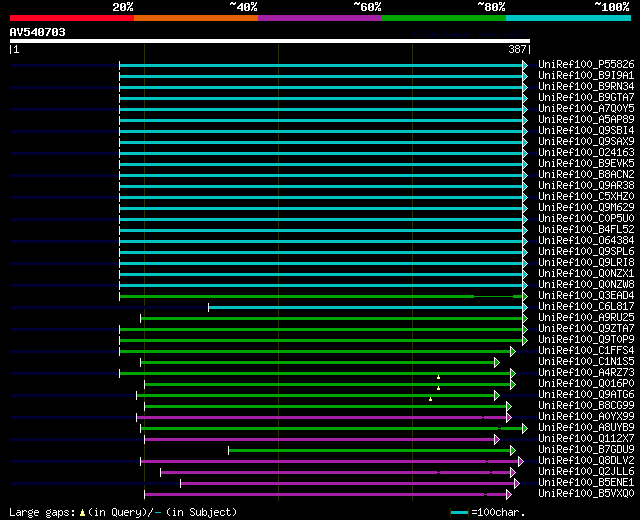Select the UniRef100_Q2JLL6 label

click(586, 472)
